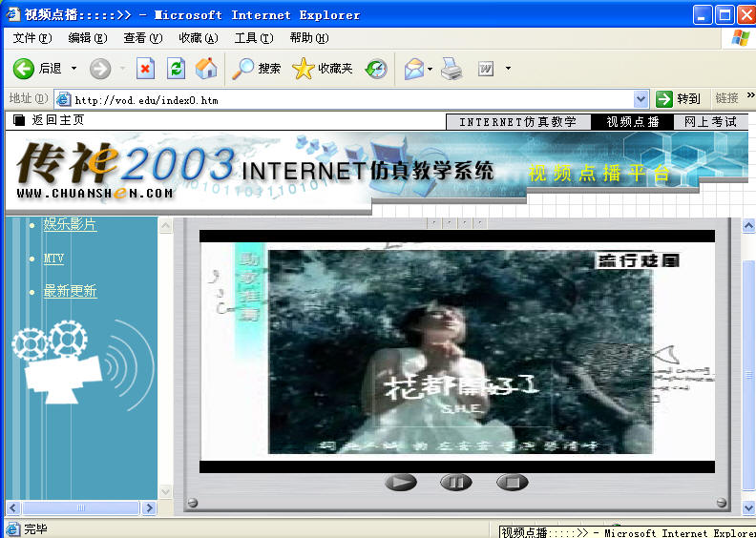Click the Refresh page icon
The image size is (756, 538).
coord(176,69)
